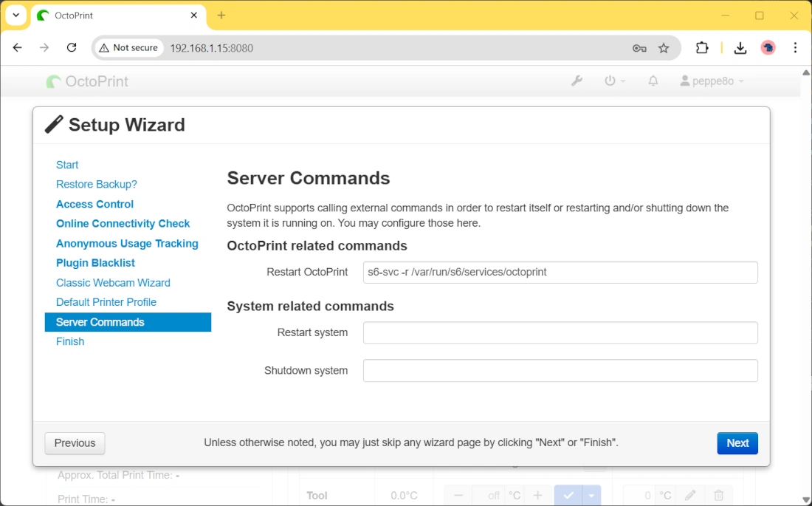
Task: Click the OctoPrint settings wrench icon
Action: point(577,81)
